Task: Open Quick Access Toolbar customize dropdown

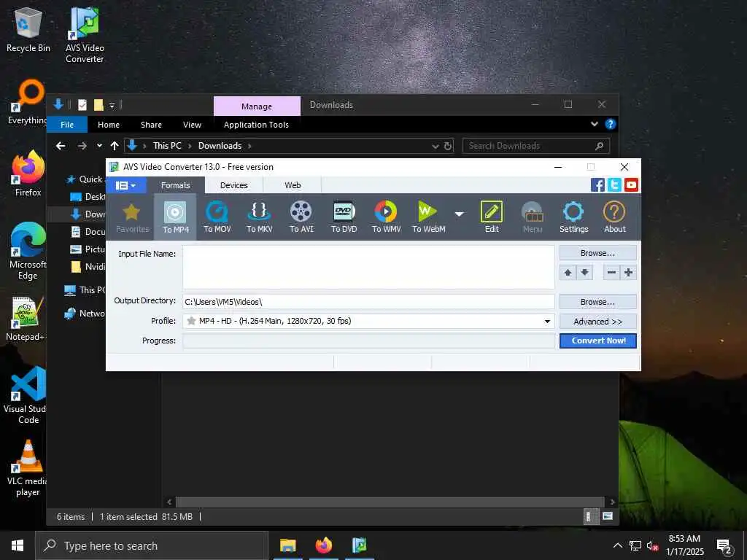Action: (x=112, y=105)
